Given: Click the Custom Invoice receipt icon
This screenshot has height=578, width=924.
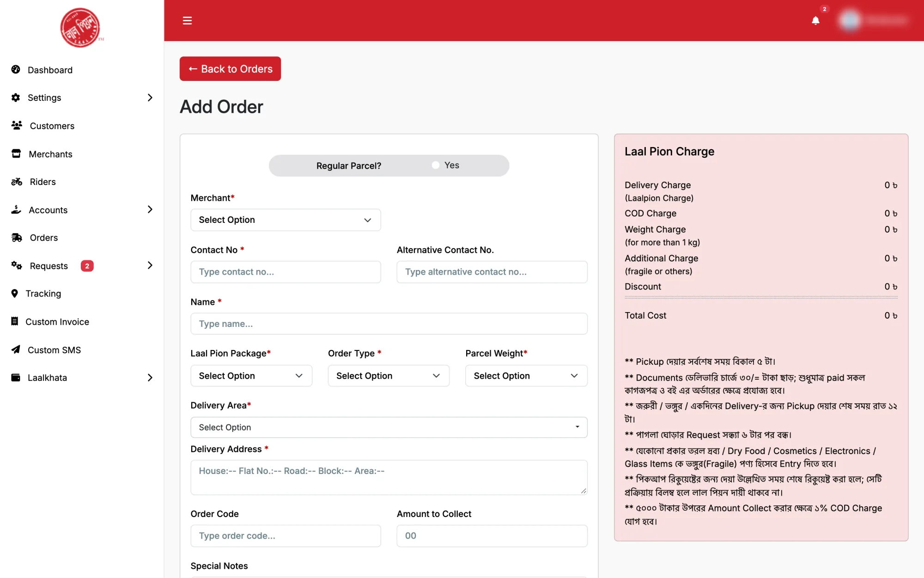Looking at the screenshot, I should point(15,321).
